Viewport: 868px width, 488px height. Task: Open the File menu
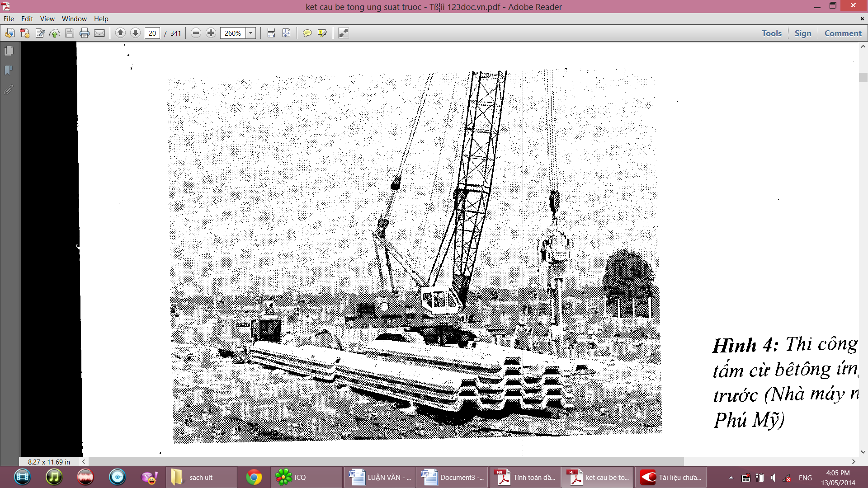click(x=9, y=19)
